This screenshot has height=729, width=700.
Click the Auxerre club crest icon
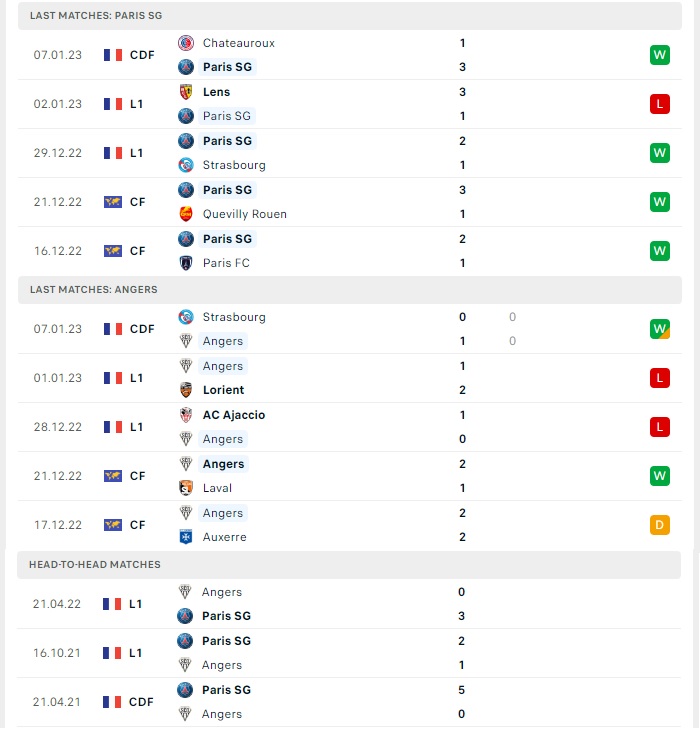186,537
